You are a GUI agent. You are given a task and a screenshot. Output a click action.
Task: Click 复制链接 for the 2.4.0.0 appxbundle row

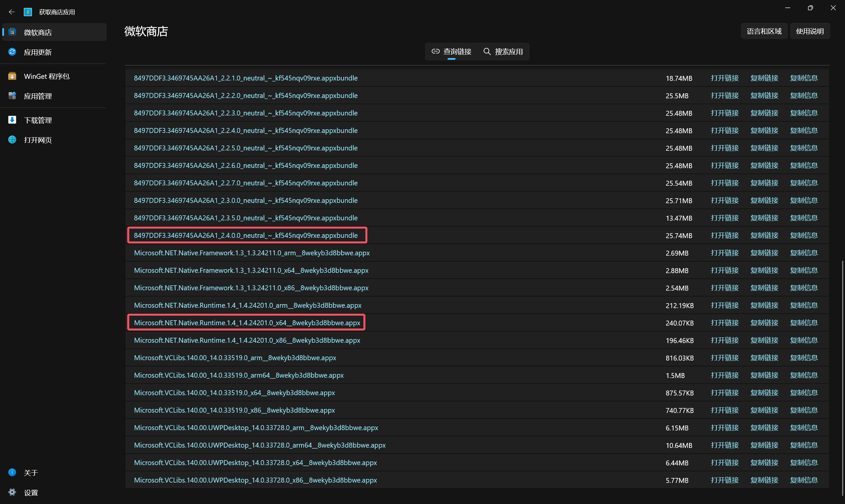764,236
